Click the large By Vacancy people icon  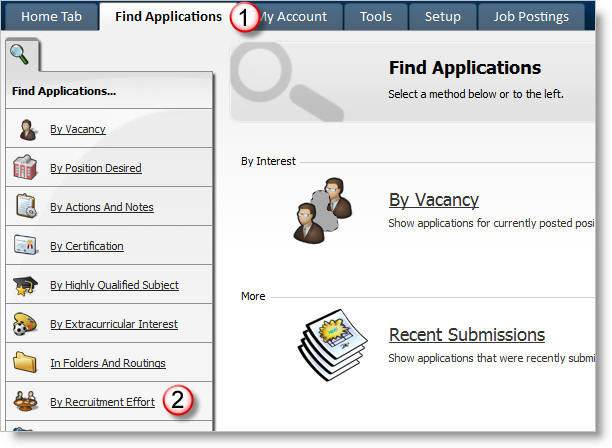(x=323, y=211)
